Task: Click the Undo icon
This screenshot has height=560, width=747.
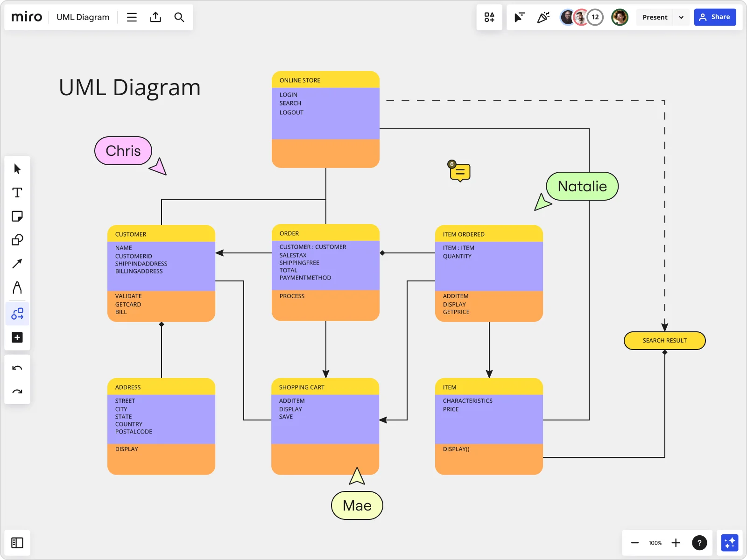Action: [x=17, y=368]
